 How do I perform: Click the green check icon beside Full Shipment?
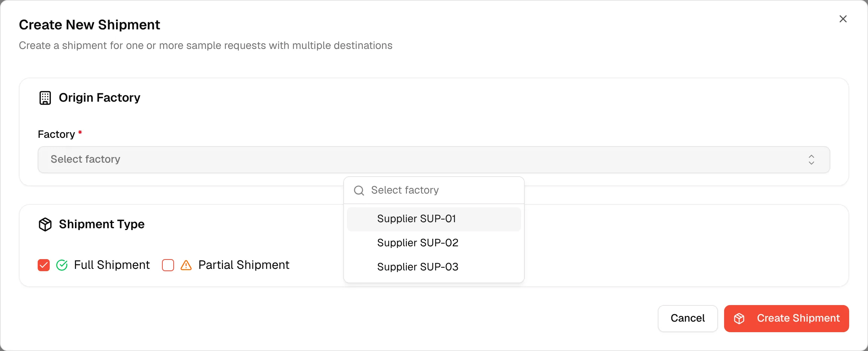click(x=62, y=265)
